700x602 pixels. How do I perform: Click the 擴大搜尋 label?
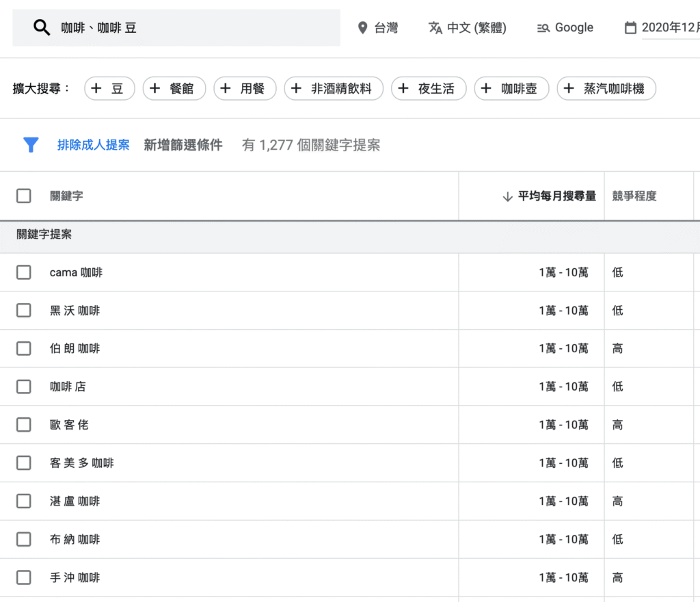pos(40,88)
